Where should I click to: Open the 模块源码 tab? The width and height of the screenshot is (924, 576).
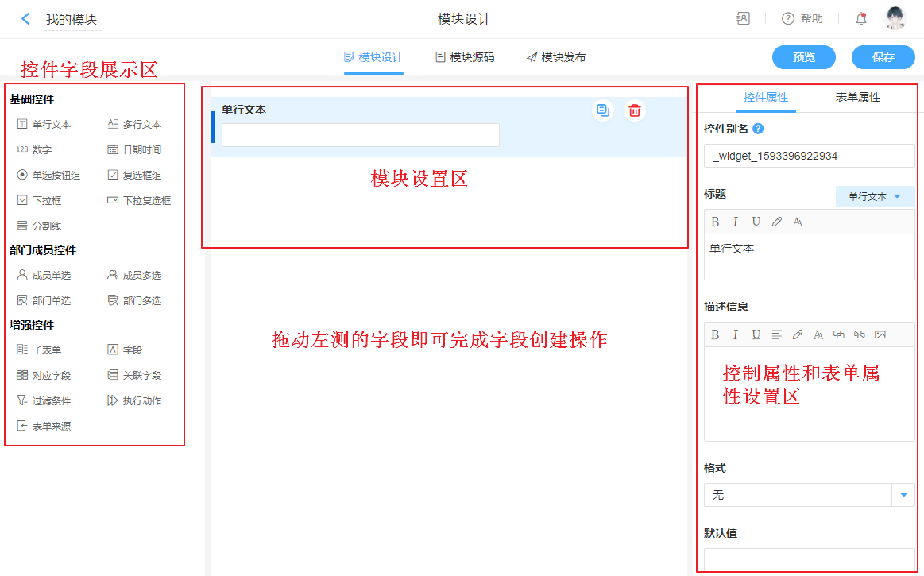tap(465, 57)
